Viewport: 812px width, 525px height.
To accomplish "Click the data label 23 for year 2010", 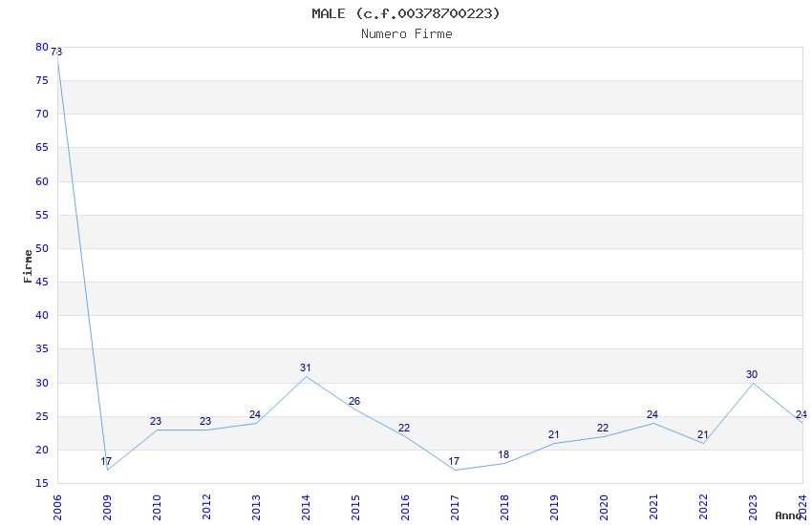I will pos(156,421).
